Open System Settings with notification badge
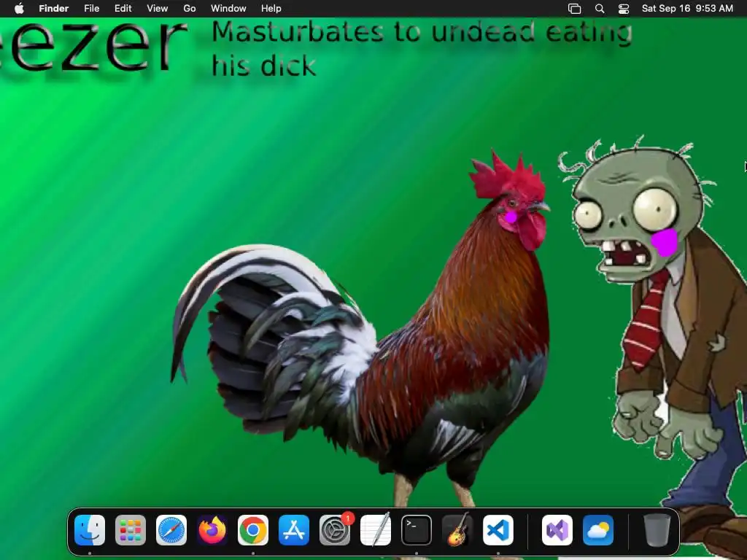The image size is (747, 560). (x=335, y=530)
